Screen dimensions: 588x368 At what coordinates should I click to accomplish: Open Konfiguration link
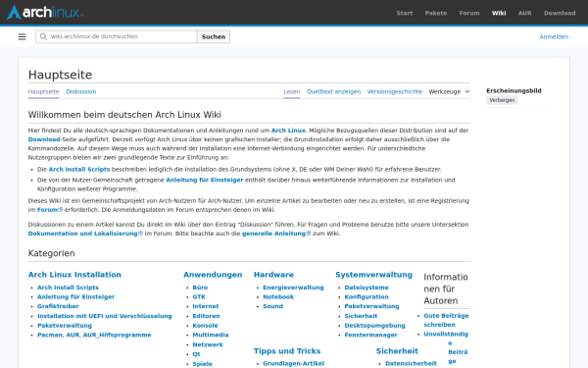(x=367, y=296)
